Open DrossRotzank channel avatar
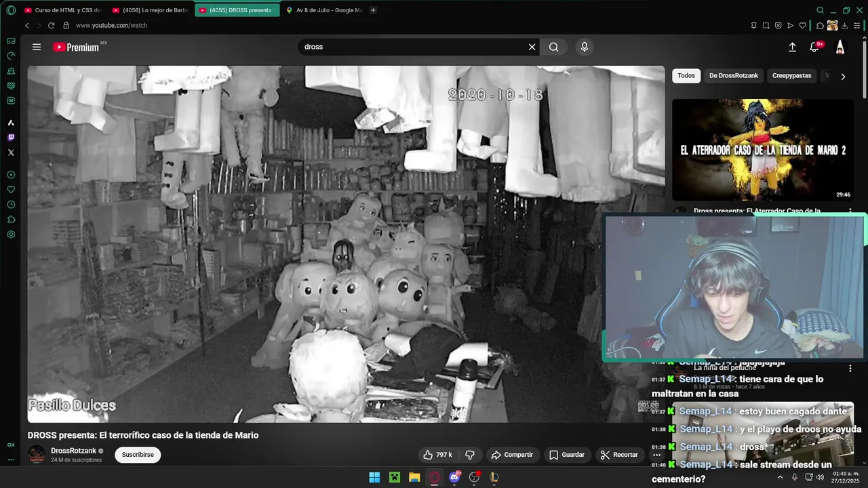 pyautogui.click(x=37, y=455)
